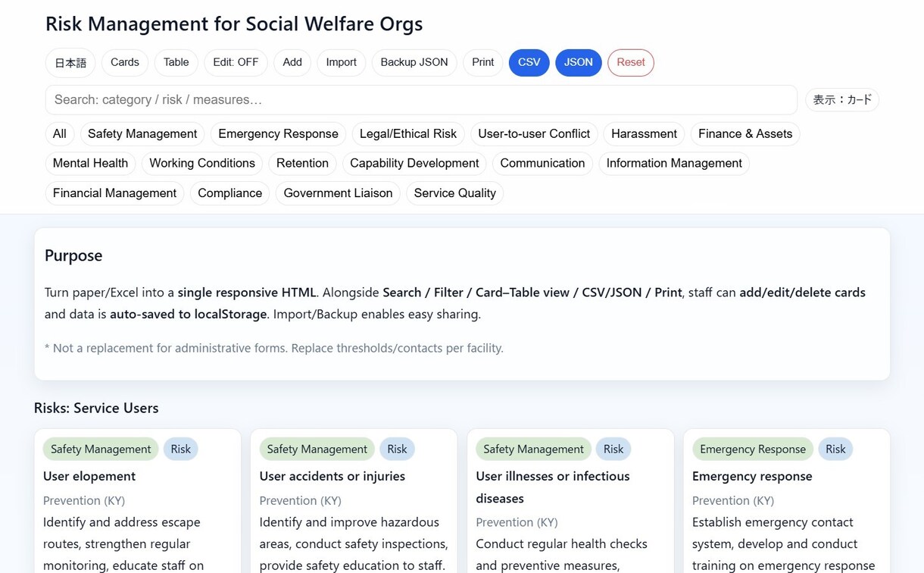Select the Harassment filter
The image size is (924, 573).
[644, 134]
